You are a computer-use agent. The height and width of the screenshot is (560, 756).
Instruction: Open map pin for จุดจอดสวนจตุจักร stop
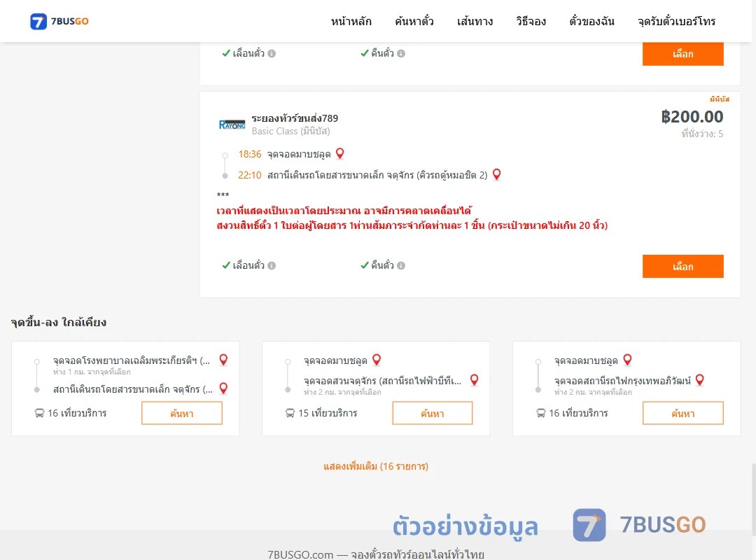pyautogui.click(x=475, y=380)
